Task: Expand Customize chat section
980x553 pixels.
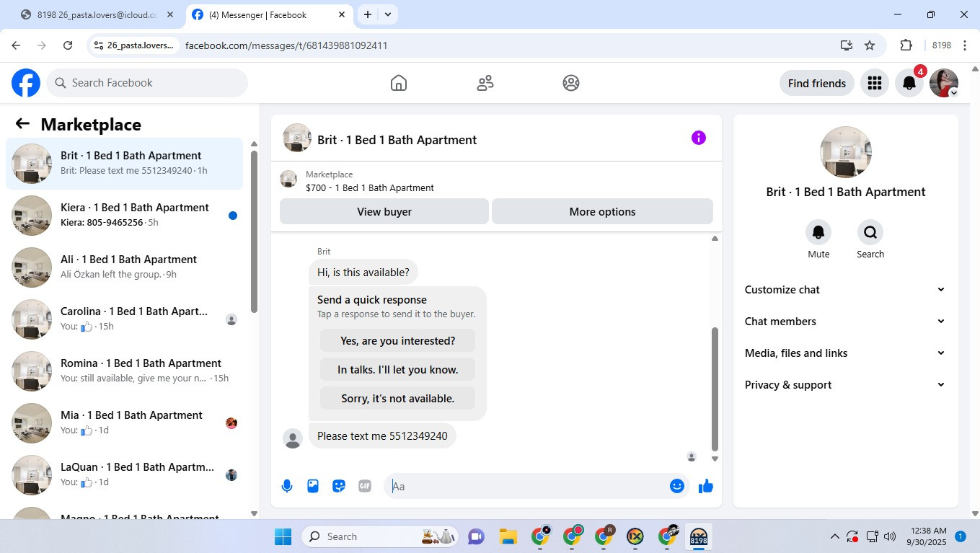Action: (845, 290)
